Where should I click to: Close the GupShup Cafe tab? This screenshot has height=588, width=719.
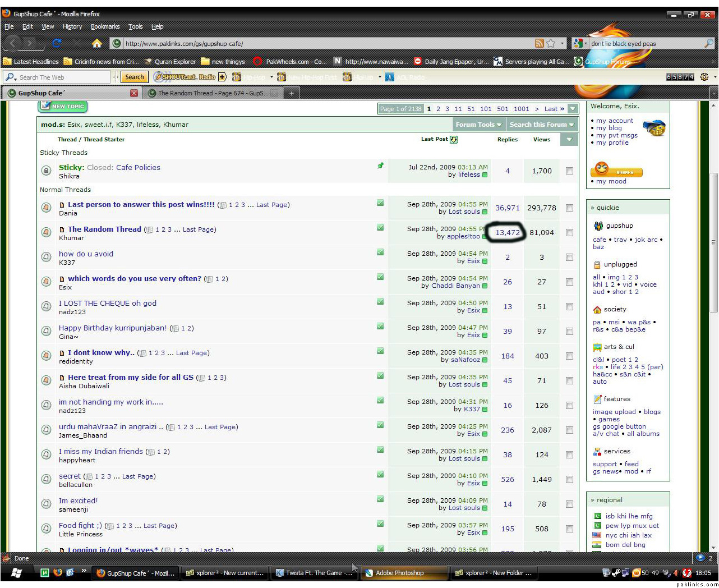click(134, 93)
